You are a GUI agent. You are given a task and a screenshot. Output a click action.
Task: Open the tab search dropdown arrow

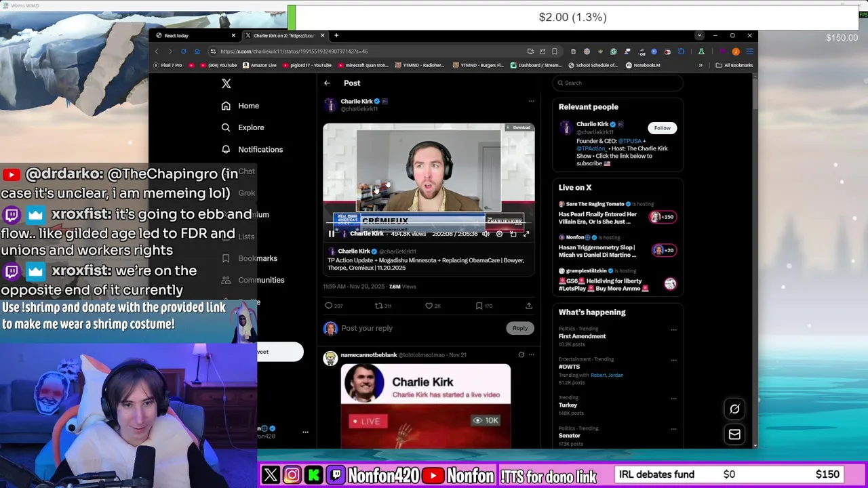pyautogui.click(x=699, y=35)
